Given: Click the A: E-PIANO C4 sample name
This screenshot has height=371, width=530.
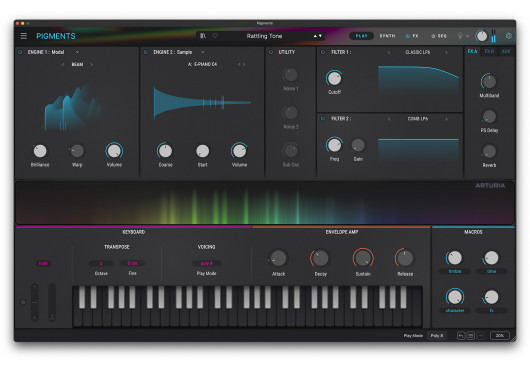Looking at the screenshot, I should pos(202,64).
